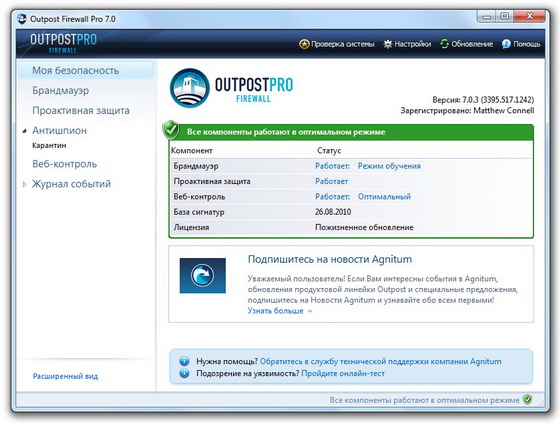Click 'Режим обучения' link

tap(389, 166)
